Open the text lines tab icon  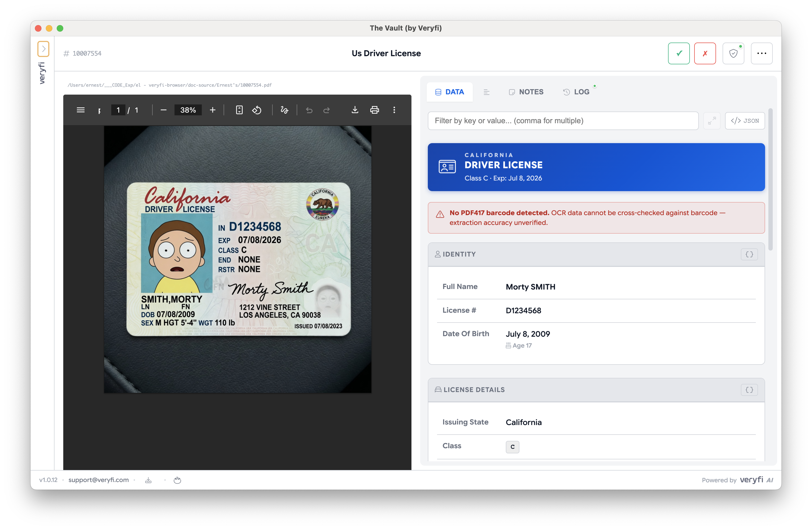(486, 92)
